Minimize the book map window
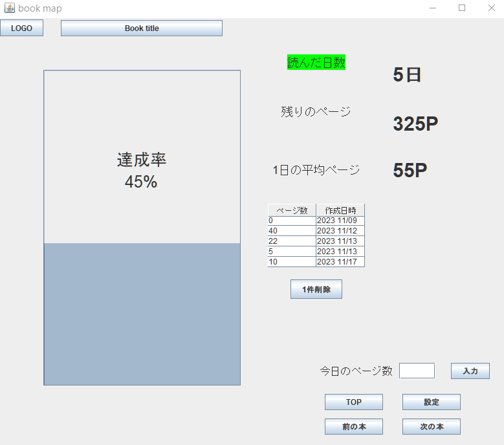Image resolution: width=504 pixels, height=445 pixels. tap(433, 8)
